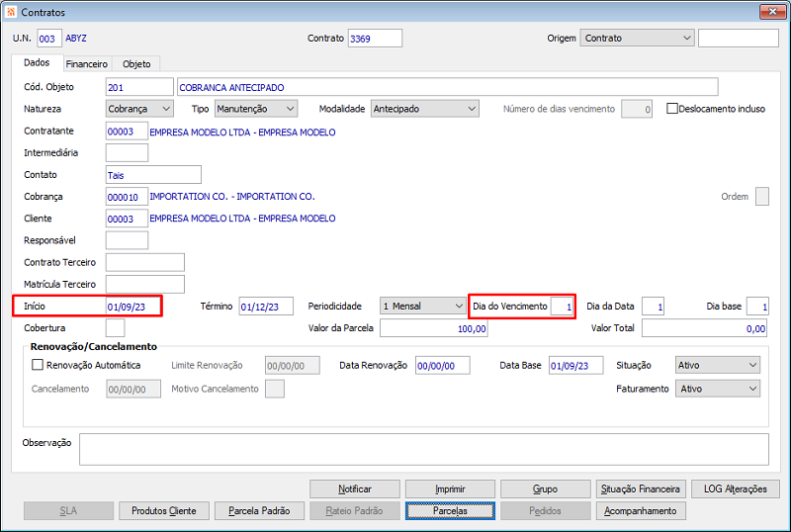Focus the Contratante code field

(127, 132)
